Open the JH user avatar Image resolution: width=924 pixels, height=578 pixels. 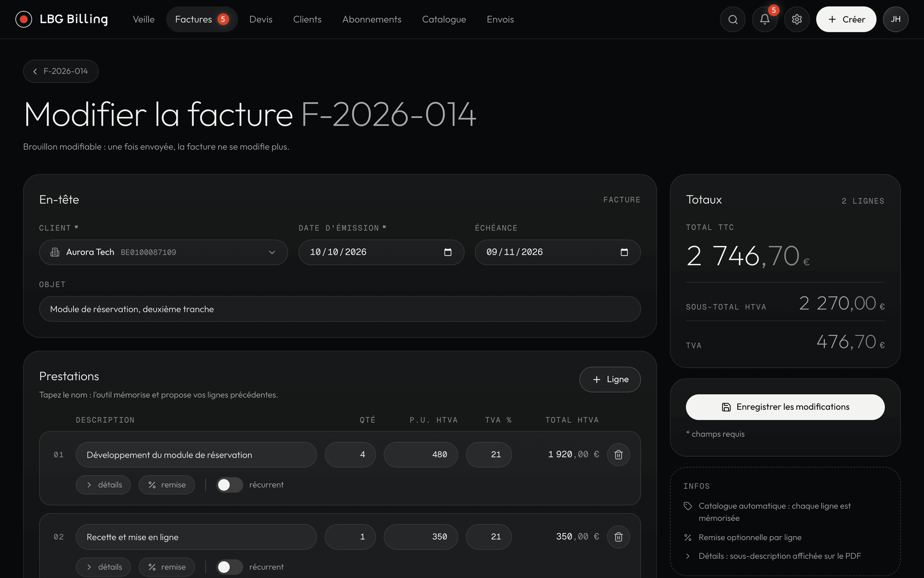click(x=896, y=19)
